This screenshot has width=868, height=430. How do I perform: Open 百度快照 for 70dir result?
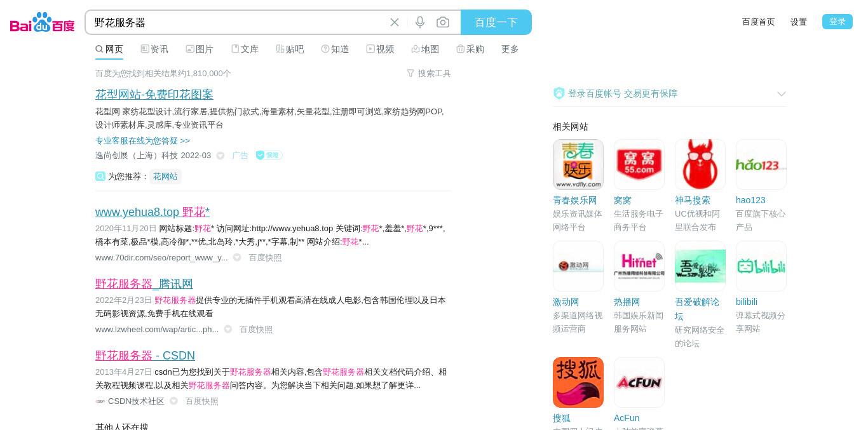(265, 258)
